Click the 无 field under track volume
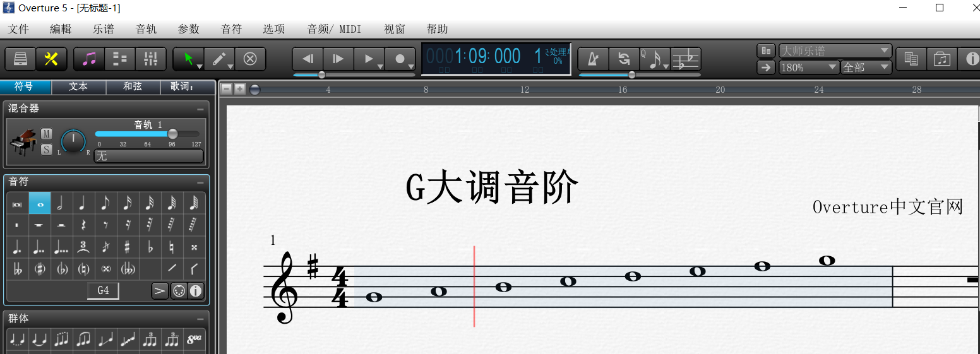 148,156
